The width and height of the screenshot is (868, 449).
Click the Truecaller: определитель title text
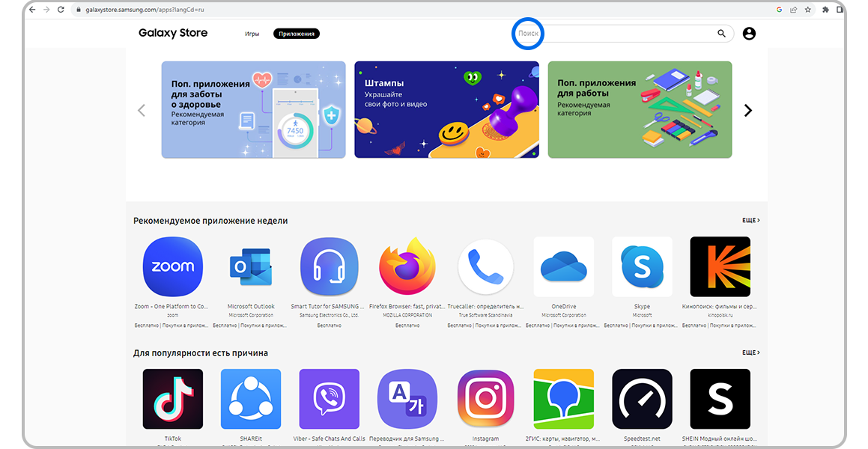pyautogui.click(x=485, y=306)
